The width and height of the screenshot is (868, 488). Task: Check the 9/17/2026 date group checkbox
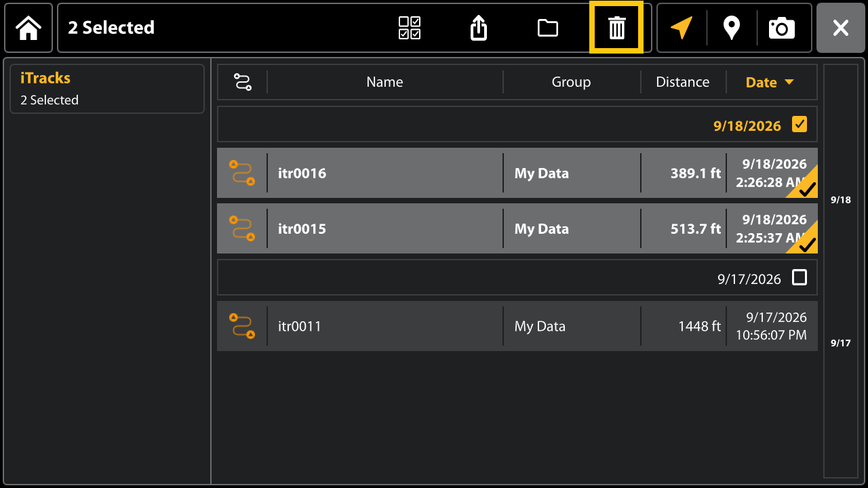tap(800, 277)
